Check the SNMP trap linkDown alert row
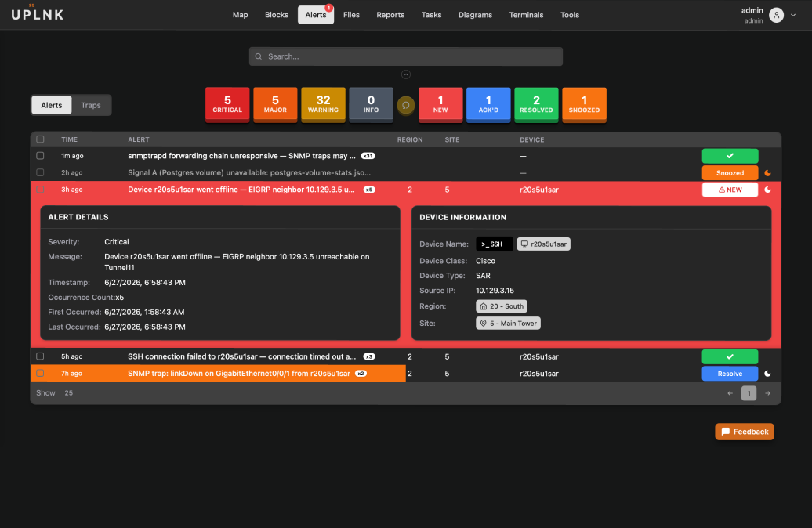The image size is (812, 528). (40, 373)
